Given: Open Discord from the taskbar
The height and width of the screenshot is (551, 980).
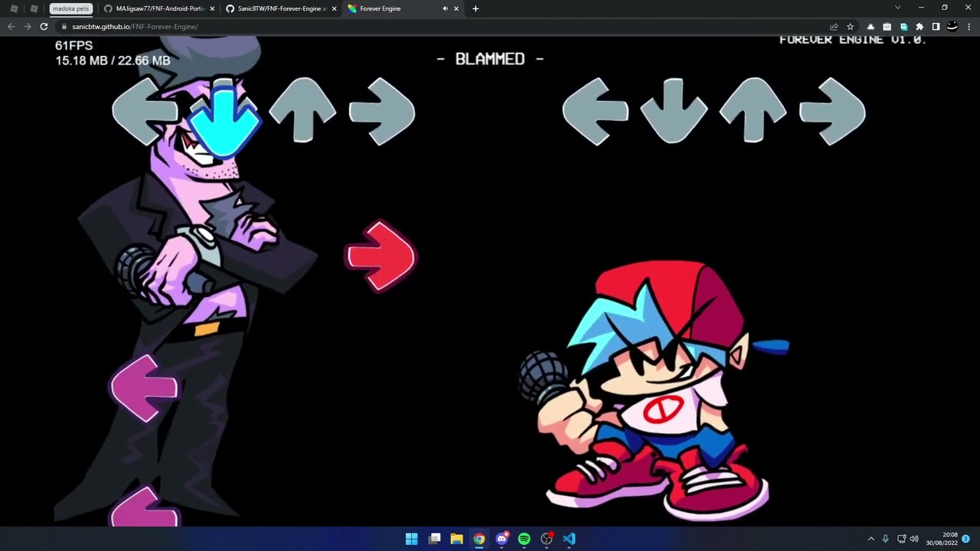Looking at the screenshot, I should tap(501, 539).
